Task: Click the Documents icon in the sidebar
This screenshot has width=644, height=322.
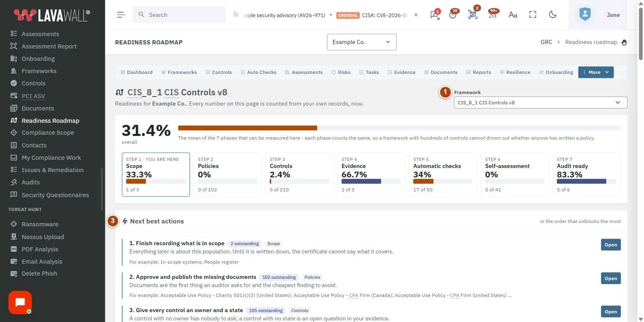Action: point(14,108)
